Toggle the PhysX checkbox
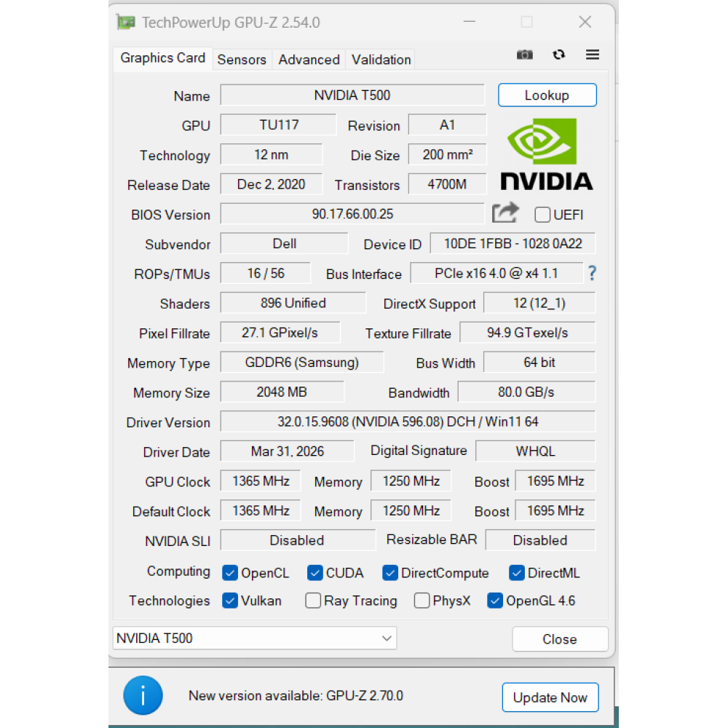728x728 pixels. pyautogui.click(x=422, y=601)
